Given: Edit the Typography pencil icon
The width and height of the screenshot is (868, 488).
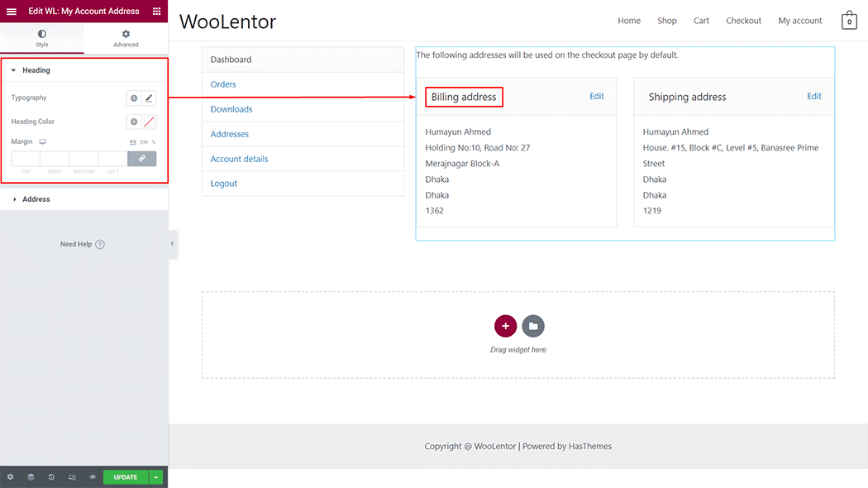Looking at the screenshot, I should (x=149, y=98).
